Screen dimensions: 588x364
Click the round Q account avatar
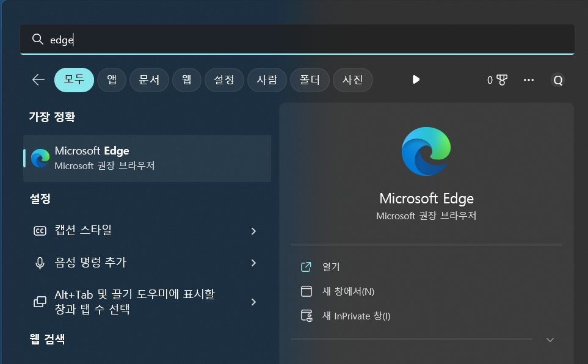[558, 80]
